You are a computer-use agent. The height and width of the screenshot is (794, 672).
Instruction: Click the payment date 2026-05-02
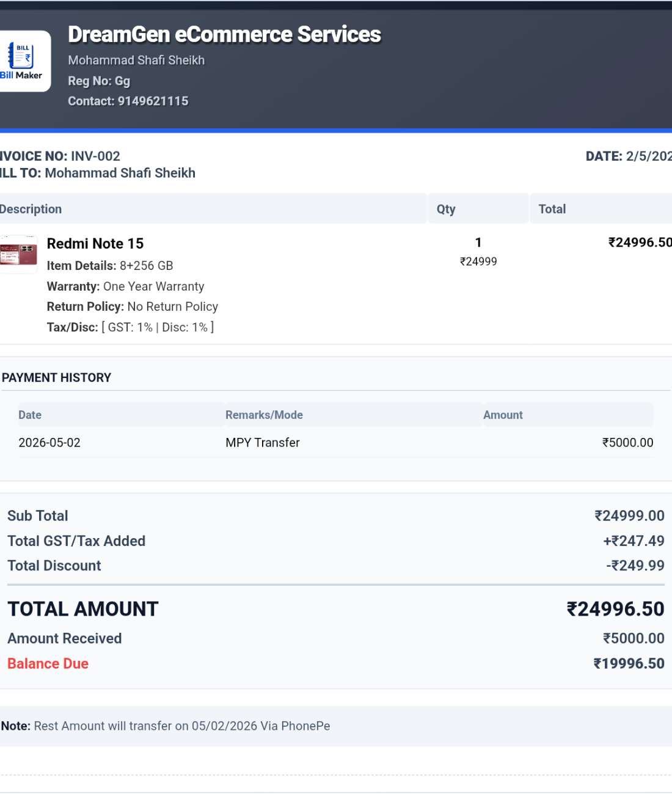coord(49,443)
